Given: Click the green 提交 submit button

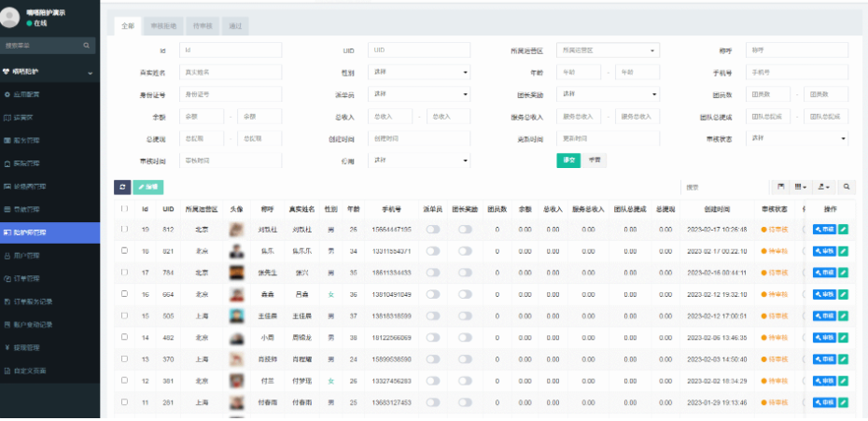Looking at the screenshot, I should click(x=568, y=160).
